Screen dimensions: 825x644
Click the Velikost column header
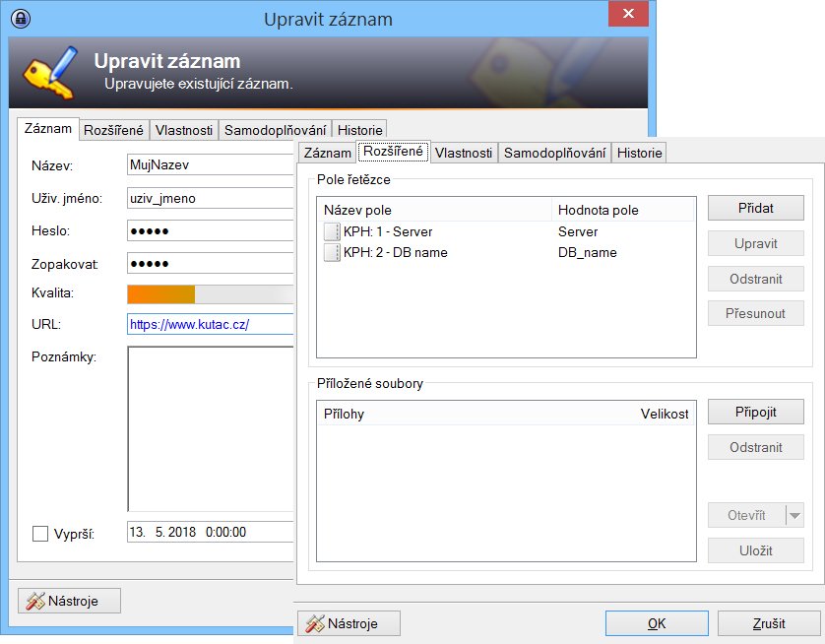665,414
